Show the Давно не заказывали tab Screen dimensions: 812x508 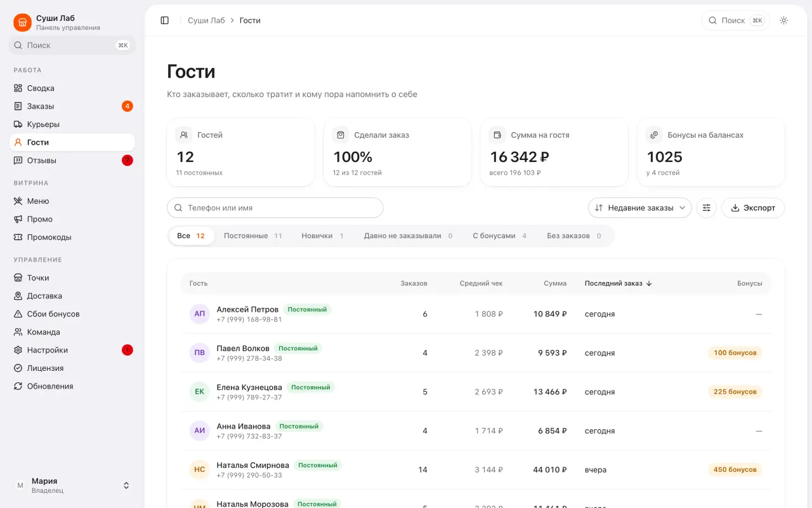pyautogui.click(x=409, y=236)
